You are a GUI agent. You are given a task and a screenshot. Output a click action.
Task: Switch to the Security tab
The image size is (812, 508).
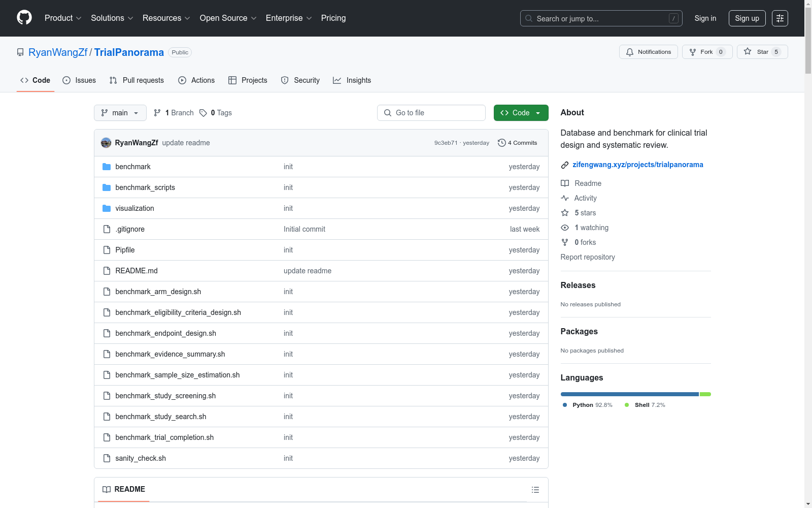point(300,80)
